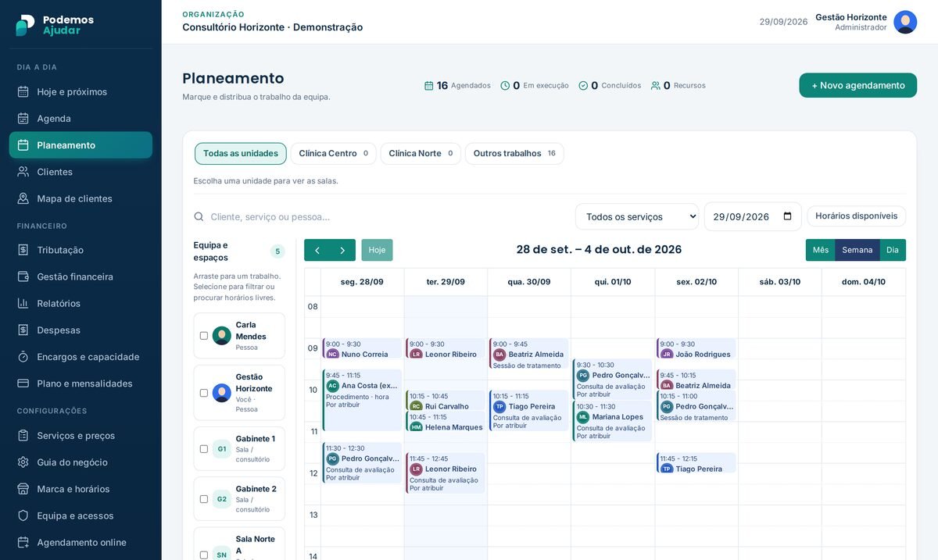Open Equipa e acessos shield icon

pyautogui.click(x=23, y=515)
